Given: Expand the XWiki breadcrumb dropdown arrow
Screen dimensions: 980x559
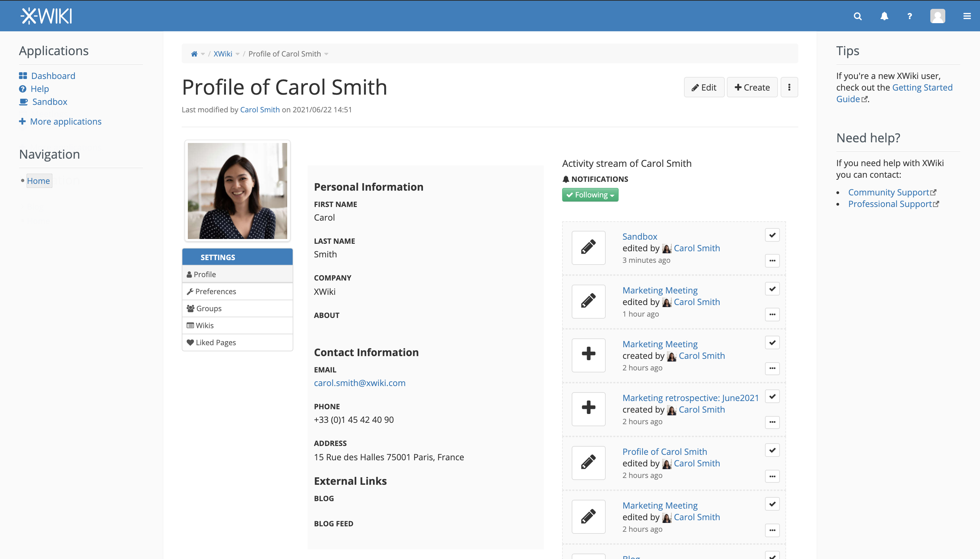Looking at the screenshot, I should click(x=238, y=54).
